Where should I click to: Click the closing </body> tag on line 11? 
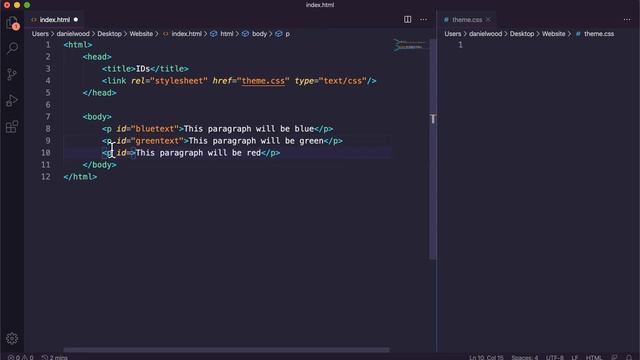(x=100, y=165)
